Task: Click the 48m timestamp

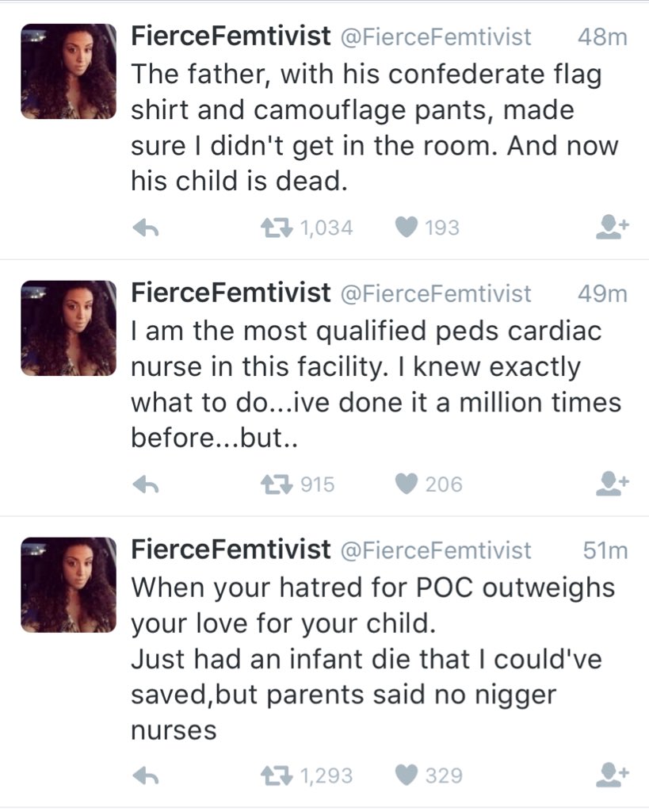Action: [602, 37]
